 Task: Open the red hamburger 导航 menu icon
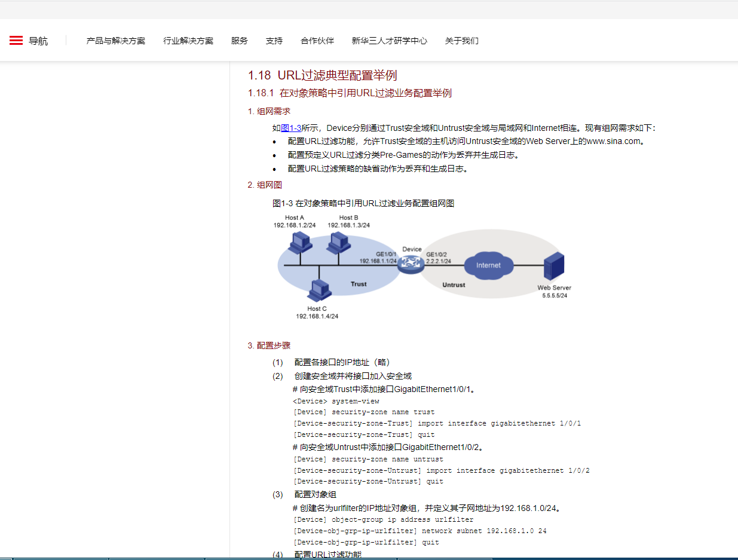pos(16,41)
